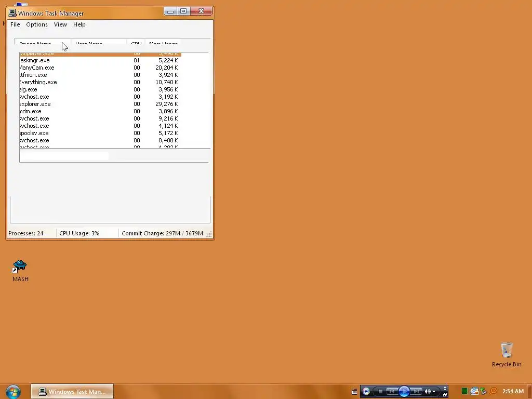Stop playback in the media player toolbar
Viewport: 532px width, 399px height.
coord(380,392)
